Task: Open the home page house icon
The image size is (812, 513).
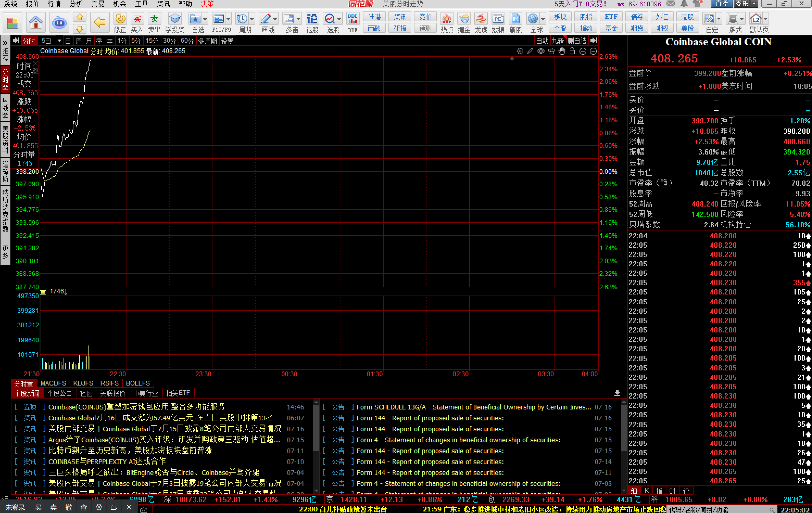Action: (36, 23)
